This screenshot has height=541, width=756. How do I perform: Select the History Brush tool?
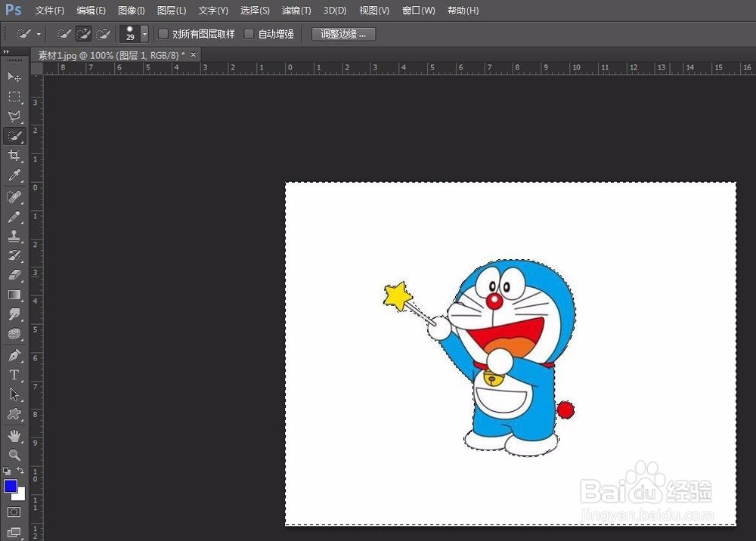click(x=14, y=255)
